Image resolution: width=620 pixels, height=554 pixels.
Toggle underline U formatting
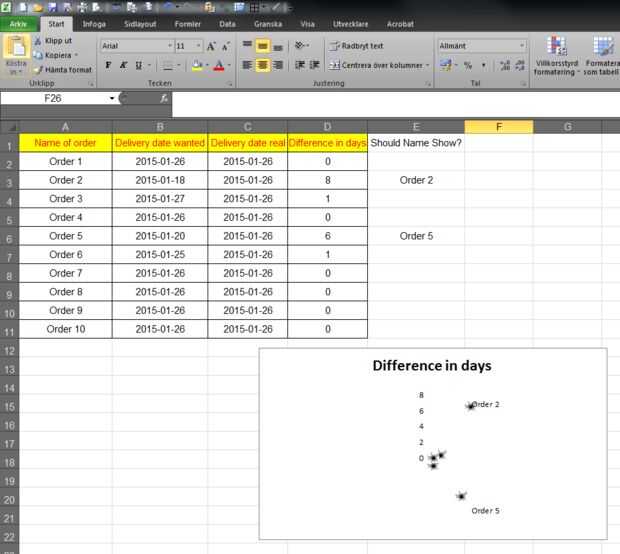coord(139,65)
